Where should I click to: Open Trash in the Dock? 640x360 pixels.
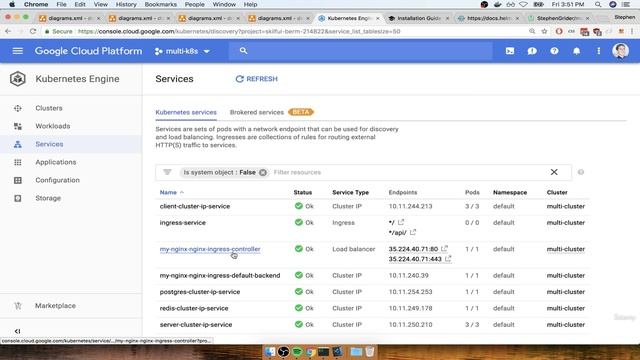pyautogui.click(x=369, y=351)
